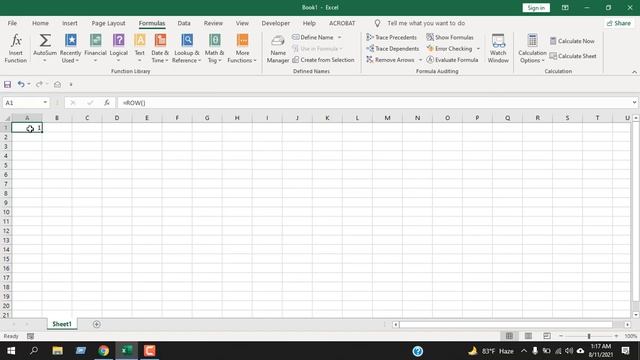
Task: Expand the Error Checking dropdown arrow
Action: coord(478,49)
